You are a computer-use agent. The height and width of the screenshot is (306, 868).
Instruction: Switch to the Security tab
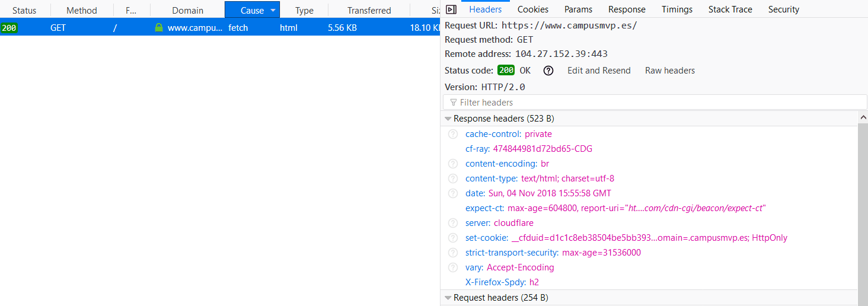783,9
